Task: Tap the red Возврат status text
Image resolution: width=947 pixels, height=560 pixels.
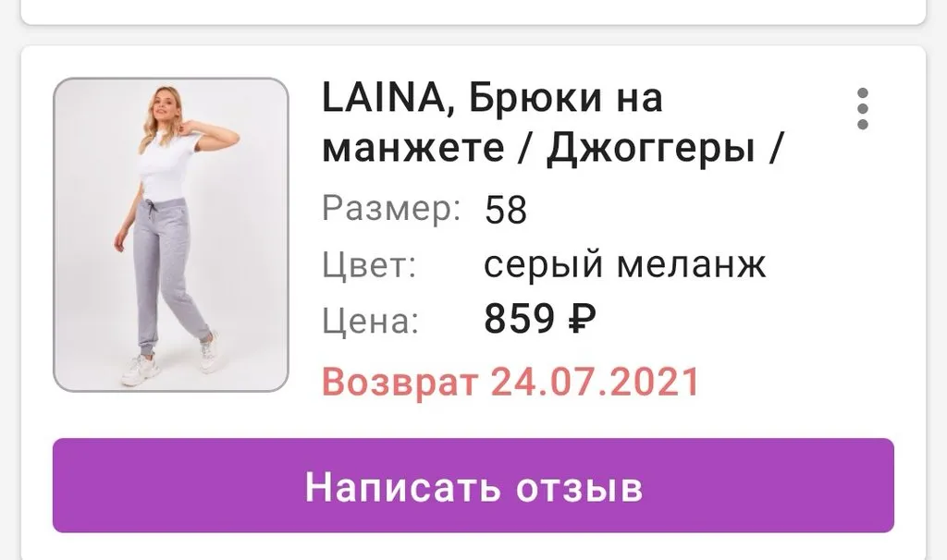Action: pyautogui.click(x=400, y=382)
